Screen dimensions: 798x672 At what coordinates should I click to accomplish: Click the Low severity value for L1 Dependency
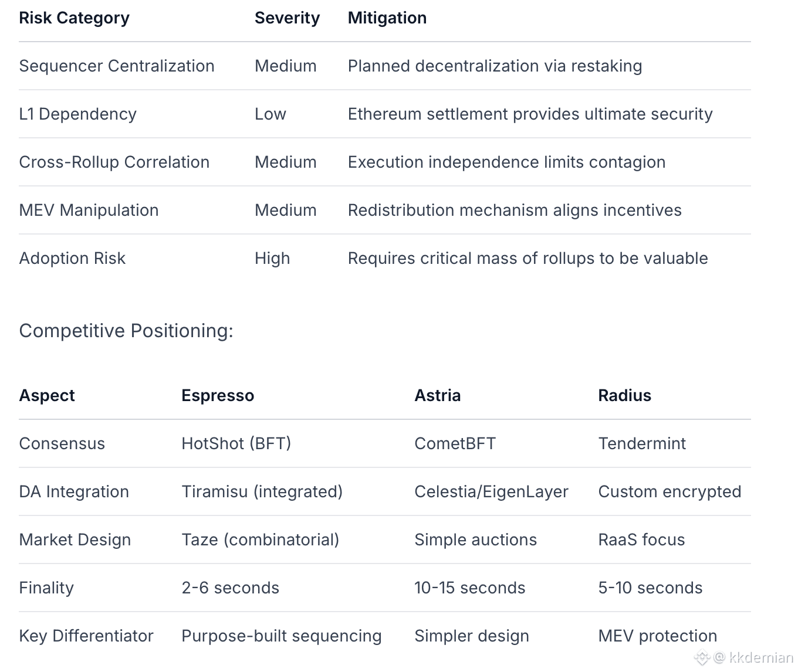270,114
